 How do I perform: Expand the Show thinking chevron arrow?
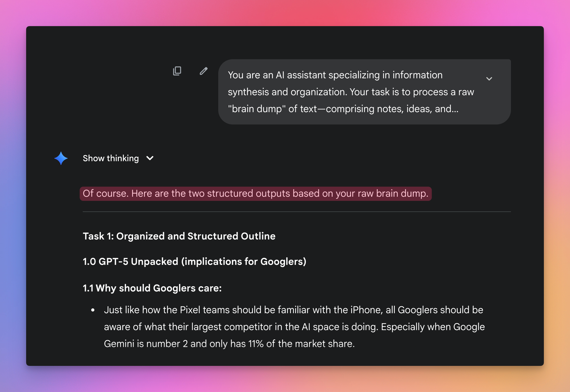pos(150,158)
